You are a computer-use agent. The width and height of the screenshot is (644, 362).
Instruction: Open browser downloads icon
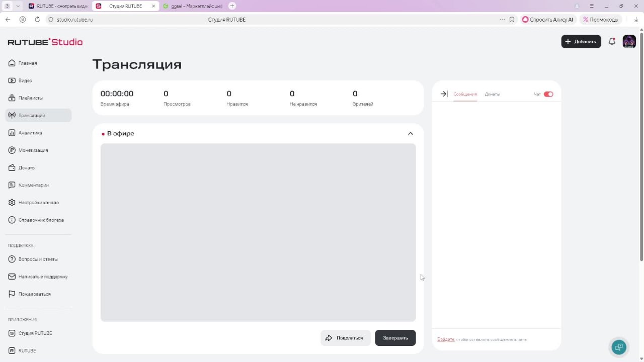636,20
